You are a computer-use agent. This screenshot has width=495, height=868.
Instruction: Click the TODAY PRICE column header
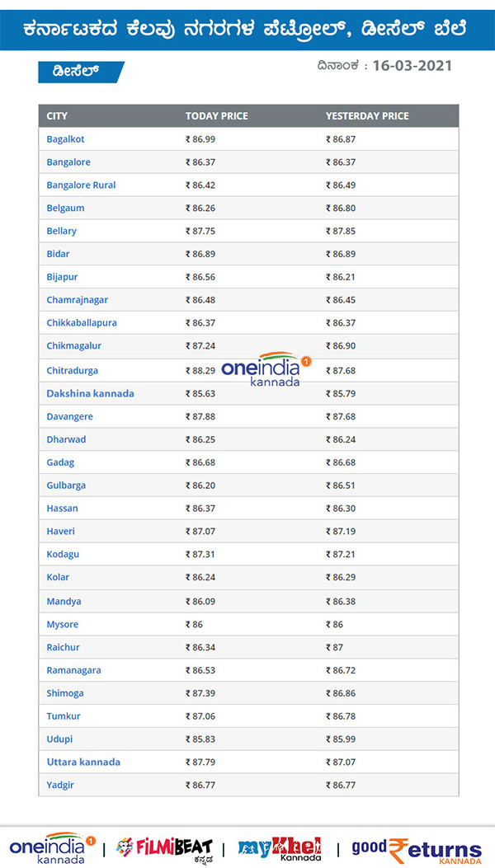coord(216,116)
